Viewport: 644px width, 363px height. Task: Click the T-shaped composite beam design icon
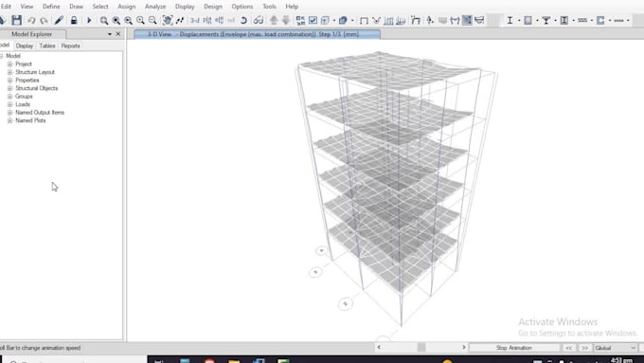[x=546, y=20]
